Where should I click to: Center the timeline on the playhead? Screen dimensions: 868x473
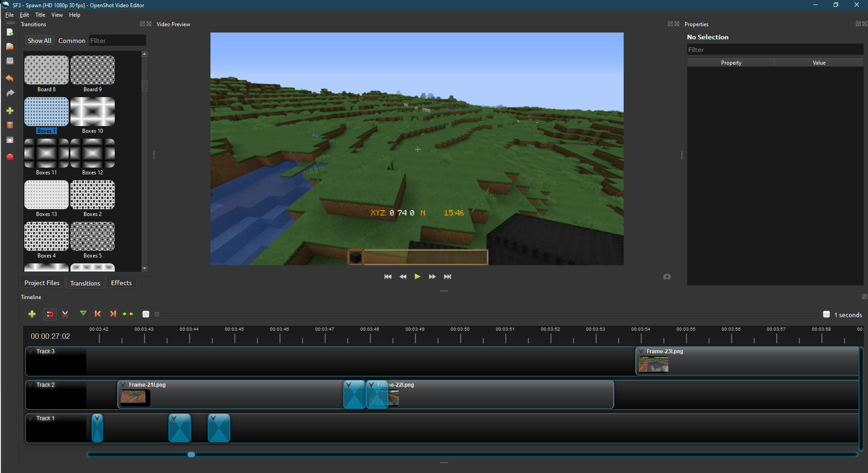pyautogui.click(x=128, y=314)
